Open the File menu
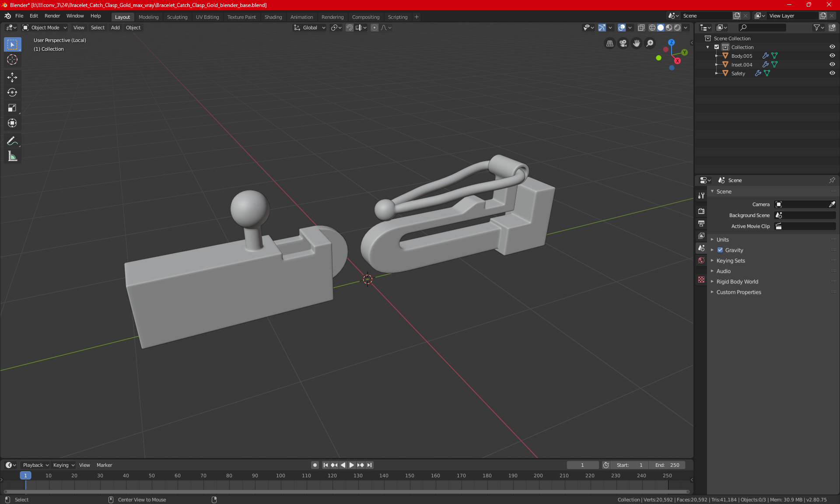Image resolution: width=840 pixels, height=504 pixels. click(x=19, y=16)
